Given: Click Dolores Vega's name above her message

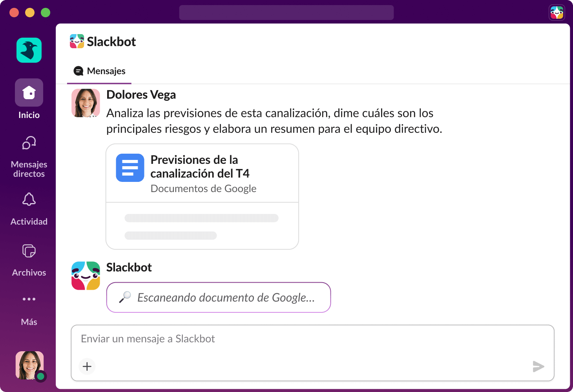Looking at the screenshot, I should click(141, 94).
